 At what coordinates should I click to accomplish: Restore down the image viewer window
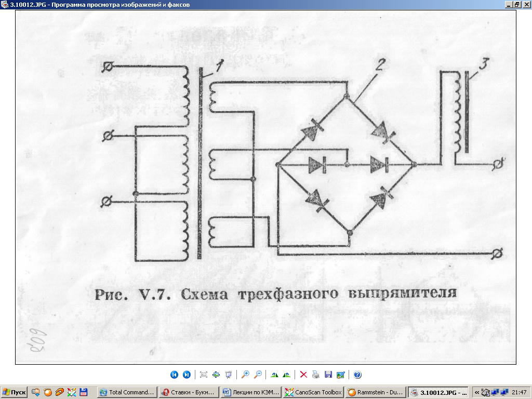(x=517, y=4)
